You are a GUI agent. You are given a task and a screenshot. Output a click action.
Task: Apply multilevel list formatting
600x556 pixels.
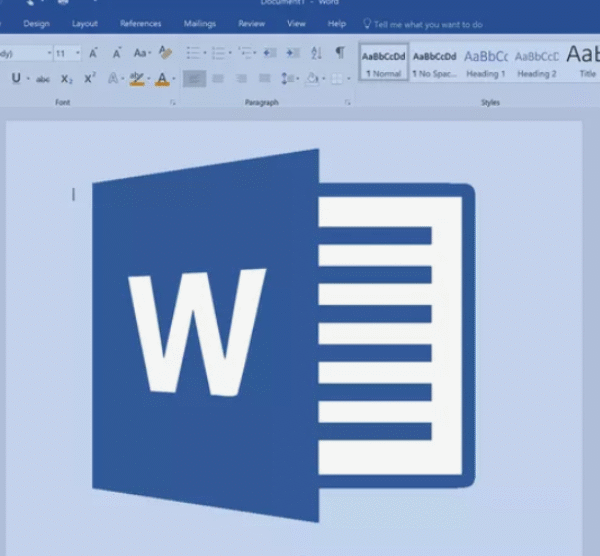pyautogui.click(x=245, y=53)
